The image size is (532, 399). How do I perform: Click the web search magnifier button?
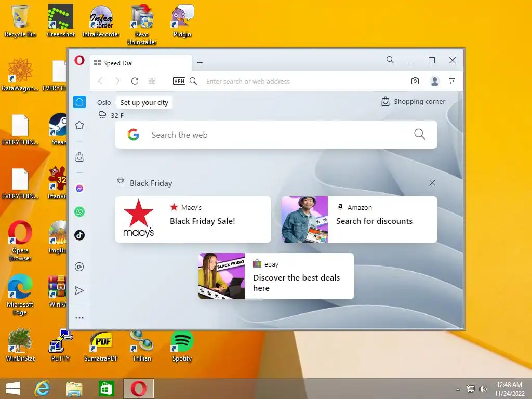point(420,134)
